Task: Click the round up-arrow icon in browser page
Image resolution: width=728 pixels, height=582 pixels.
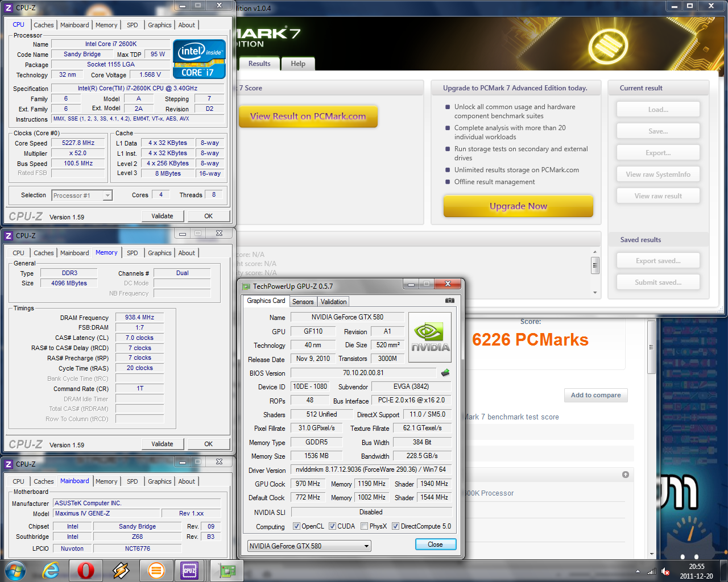Action: point(626,475)
